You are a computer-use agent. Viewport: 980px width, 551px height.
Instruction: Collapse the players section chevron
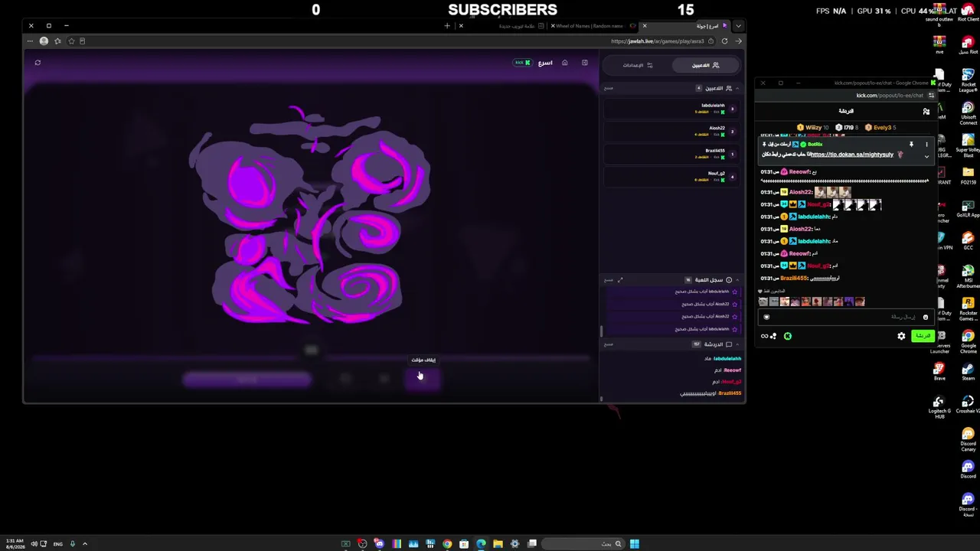pyautogui.click(x=737, y=88)
